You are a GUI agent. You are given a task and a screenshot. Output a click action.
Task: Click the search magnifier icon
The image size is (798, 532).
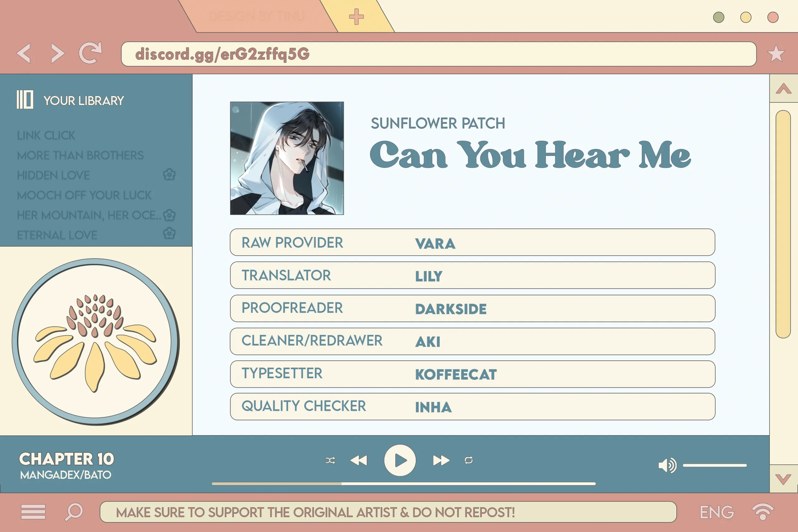tap(74, 512)
